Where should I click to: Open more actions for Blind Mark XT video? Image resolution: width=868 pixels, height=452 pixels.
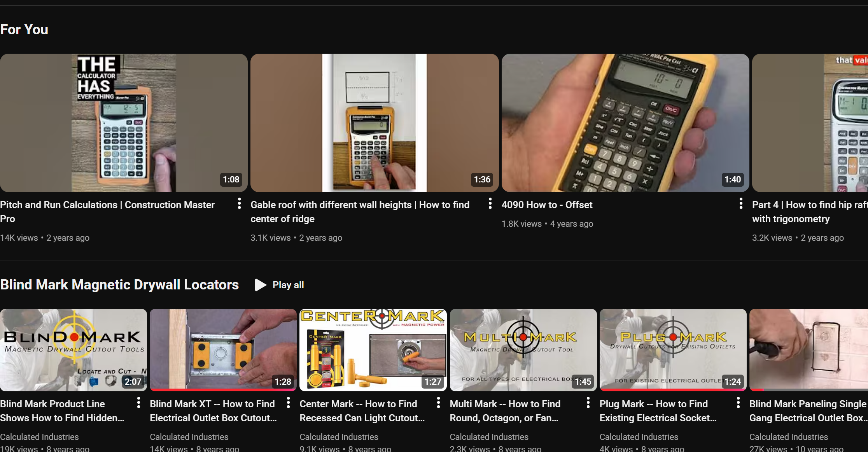pos(288,403)
